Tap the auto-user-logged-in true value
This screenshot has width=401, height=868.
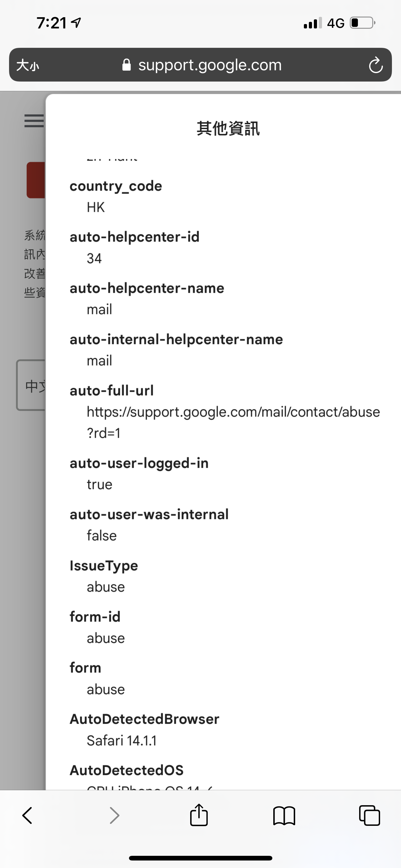click(99, 485)
